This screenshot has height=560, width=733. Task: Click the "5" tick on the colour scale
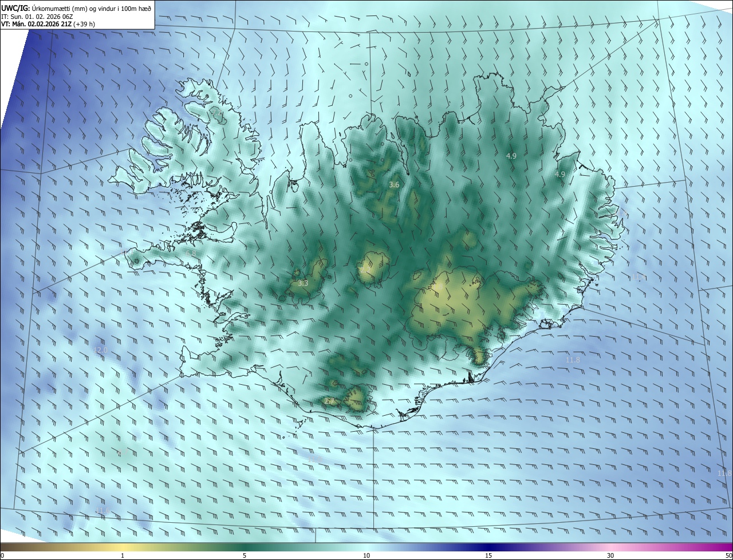(x=245, y=555)
